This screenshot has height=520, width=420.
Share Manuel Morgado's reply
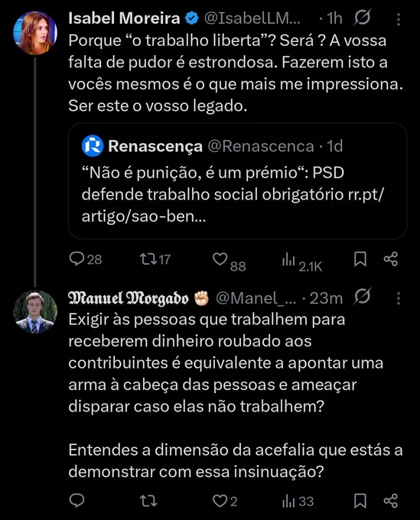(x=390, y=501)
